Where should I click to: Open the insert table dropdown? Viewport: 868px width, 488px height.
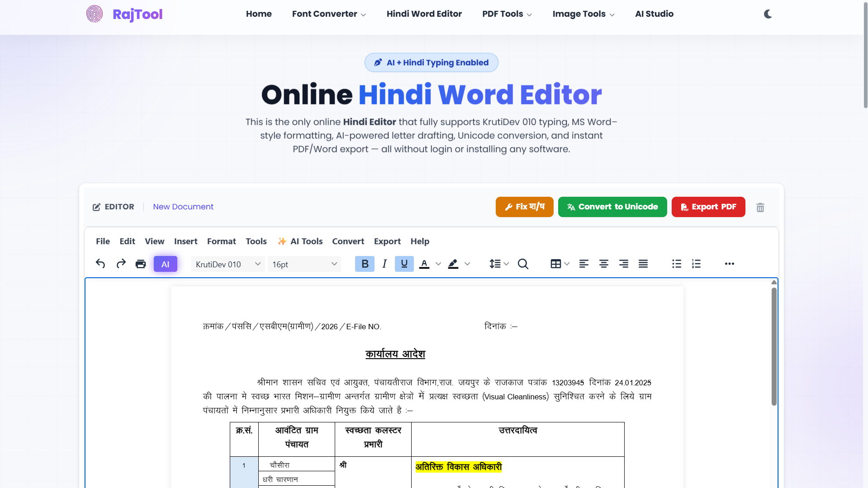[x=560, y=264]
